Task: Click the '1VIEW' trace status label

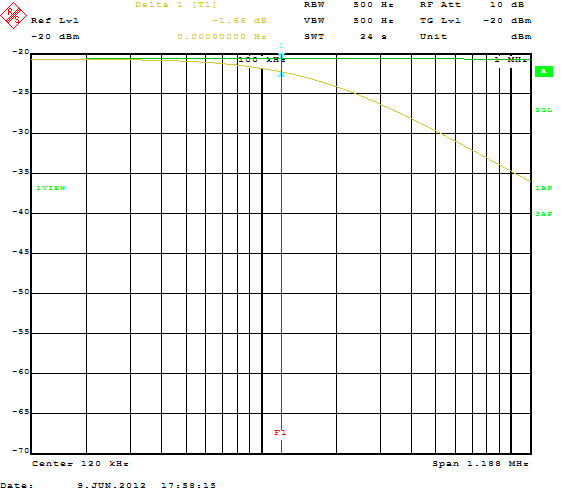Action: tap(51, 188)
